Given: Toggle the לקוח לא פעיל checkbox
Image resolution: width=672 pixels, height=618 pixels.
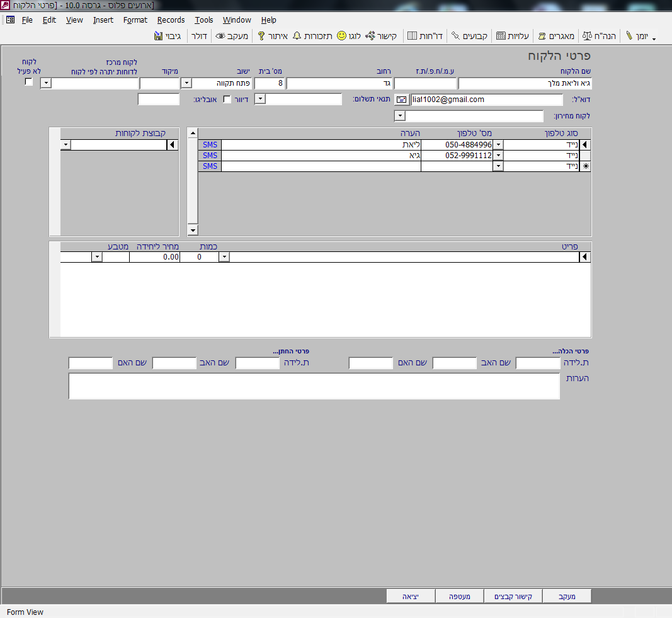Looking at the screenshot, I should (29, 81).
